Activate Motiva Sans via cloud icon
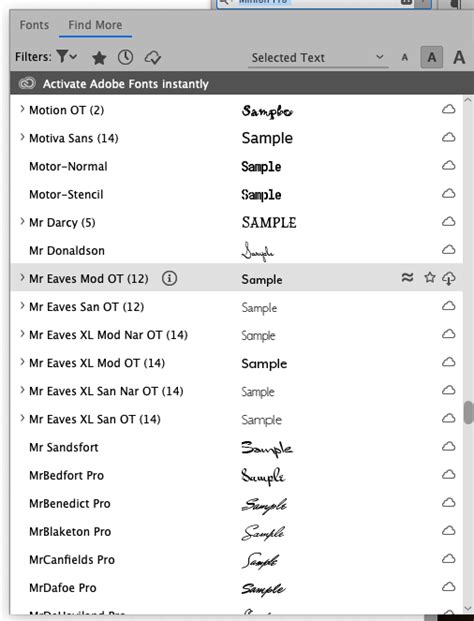The width and height of the screenshot is (474, 621). click(448, 137)
